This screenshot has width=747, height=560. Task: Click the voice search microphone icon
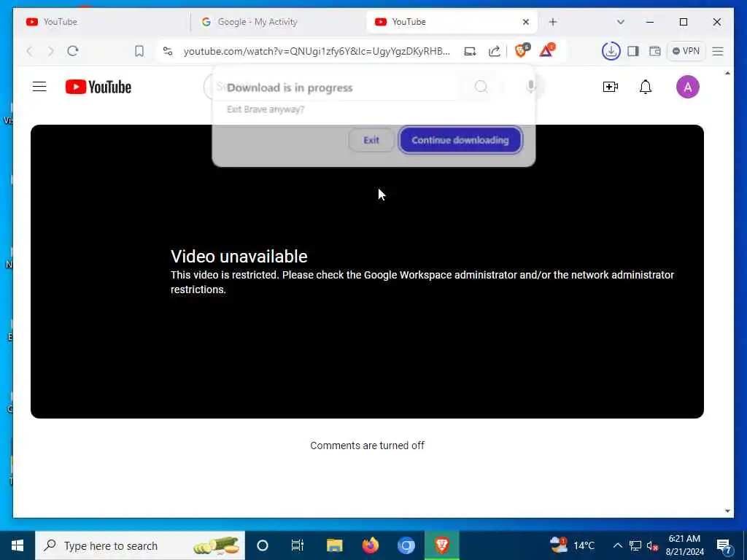click(530, 87)
